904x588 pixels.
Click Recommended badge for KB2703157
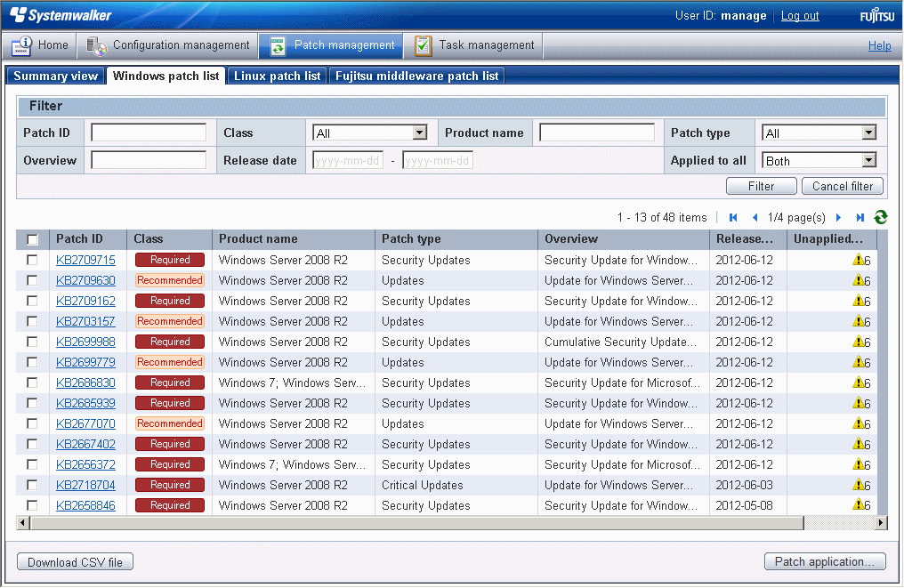pos(170,321)
